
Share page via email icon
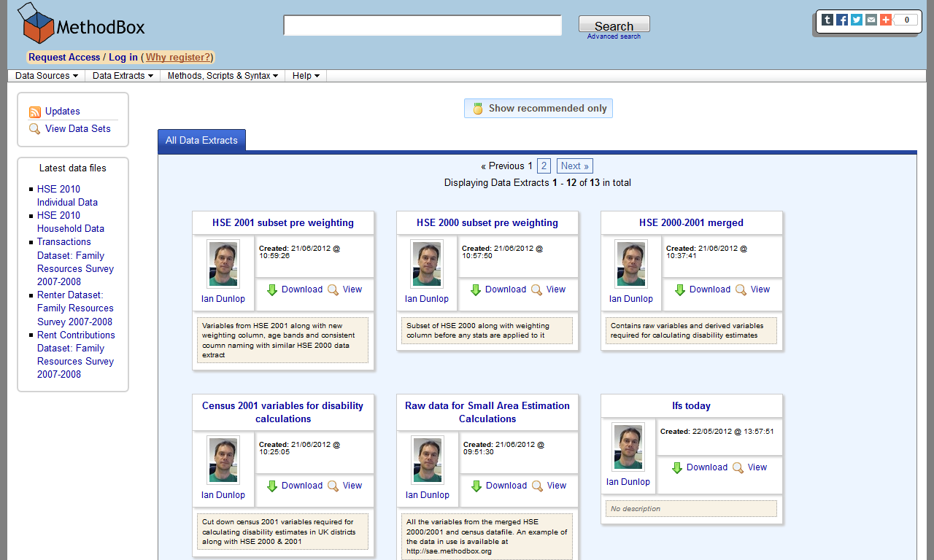pos(871,20)
